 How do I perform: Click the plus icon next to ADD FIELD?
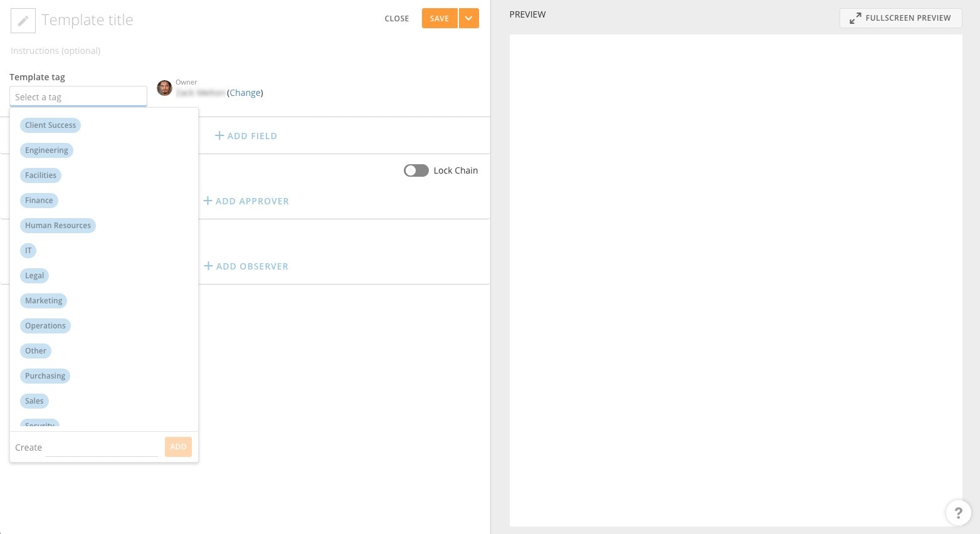(219, 135)
